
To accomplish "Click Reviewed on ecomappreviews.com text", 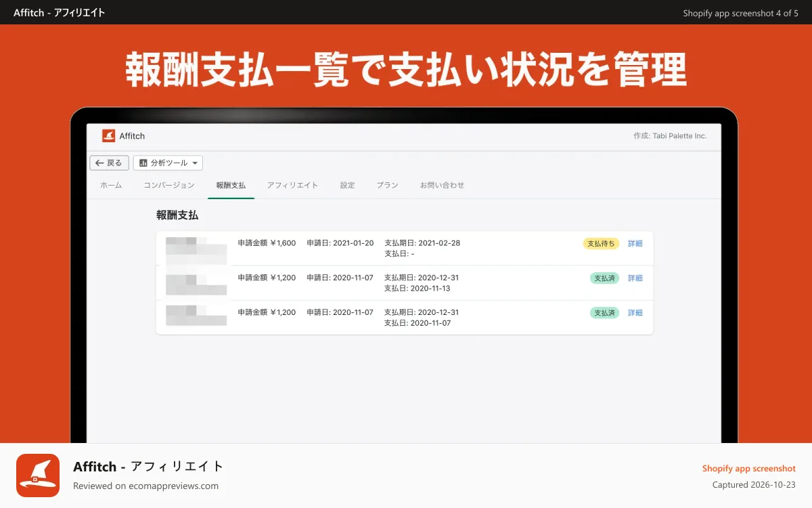I will tap(145, 486).
